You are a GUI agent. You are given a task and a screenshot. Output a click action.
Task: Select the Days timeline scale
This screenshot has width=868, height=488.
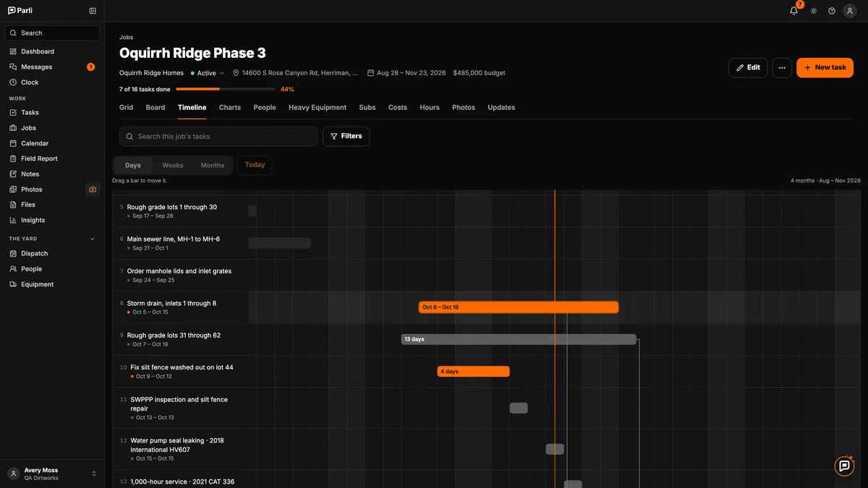(x=133, y=166)
